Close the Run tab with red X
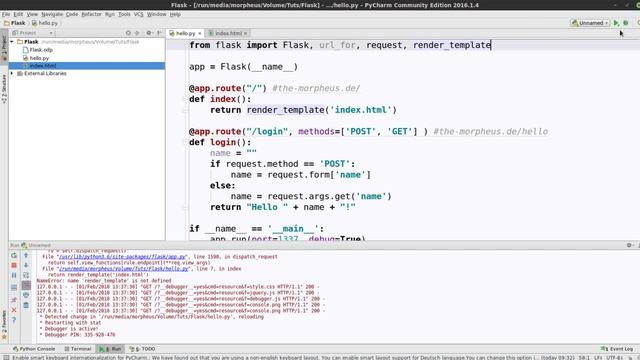This screenshot has width=640, height=360. point(14,310)
